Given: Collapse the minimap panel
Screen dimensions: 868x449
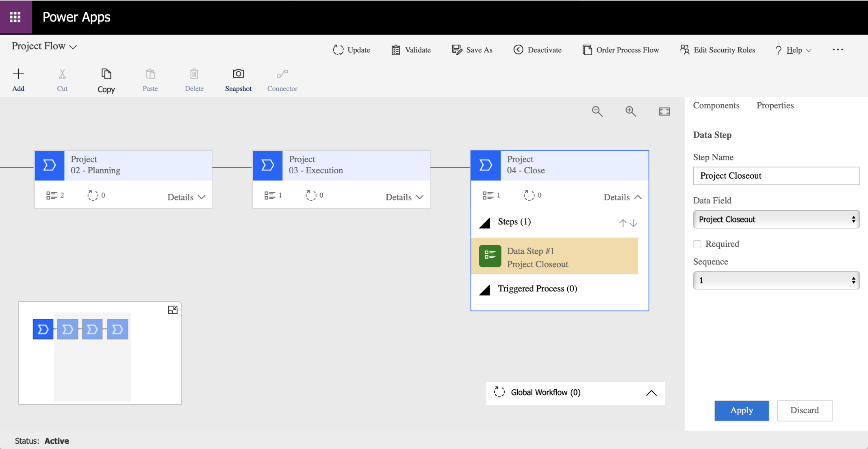Looking at the screenshot, I should click(x=173, y=310).
